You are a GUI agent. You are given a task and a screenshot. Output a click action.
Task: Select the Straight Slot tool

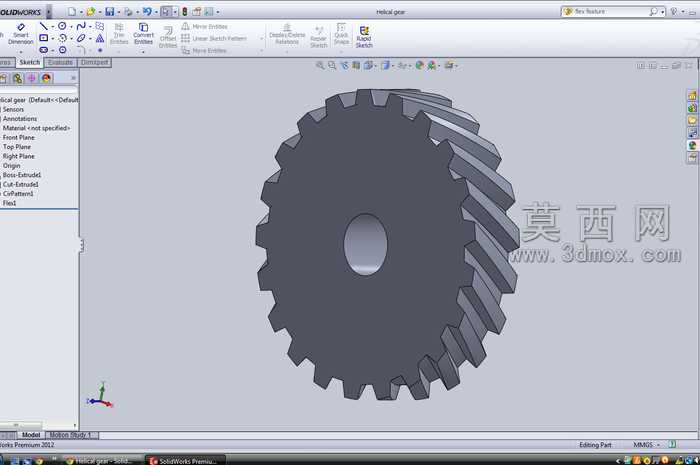point(43,50)
